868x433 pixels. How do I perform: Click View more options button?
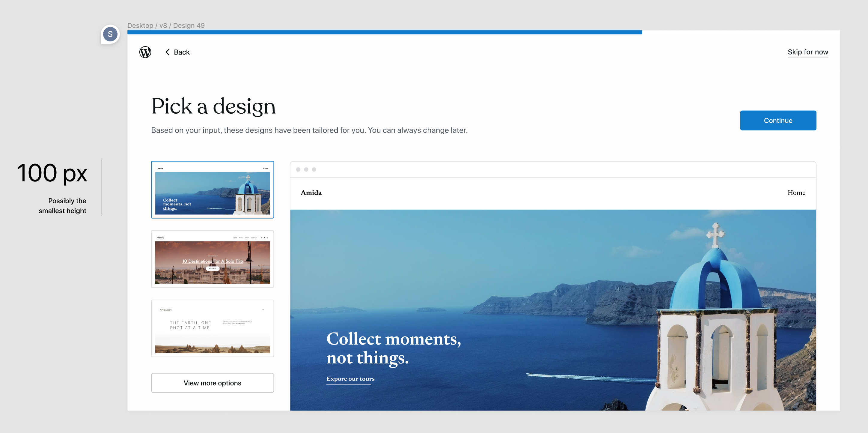coord(212,383)
